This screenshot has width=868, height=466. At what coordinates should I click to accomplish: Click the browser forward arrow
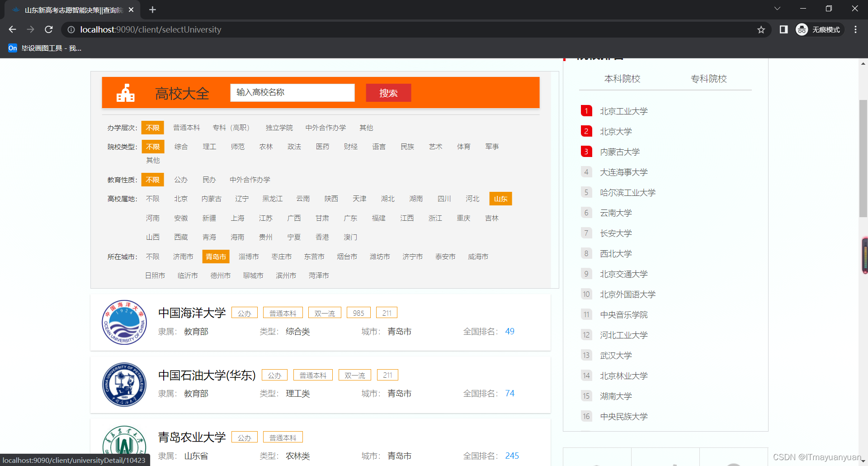tap(30, 29)
